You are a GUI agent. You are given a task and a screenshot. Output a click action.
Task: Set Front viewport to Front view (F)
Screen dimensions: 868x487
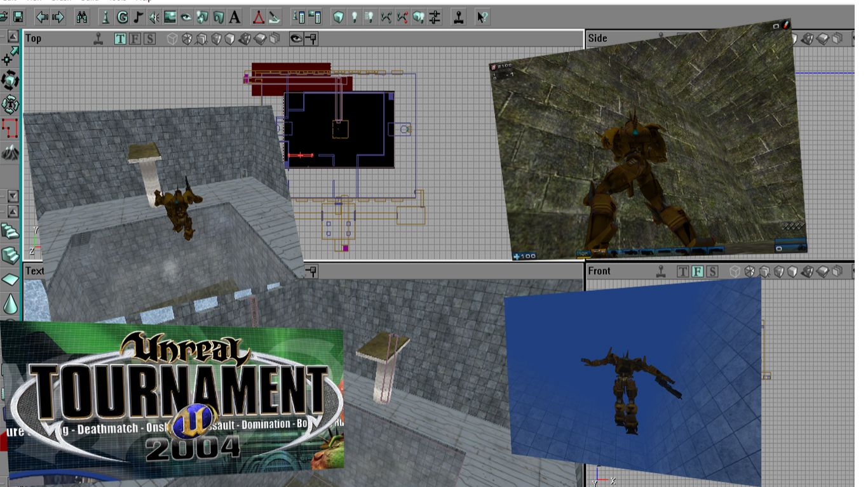[x=697, y=272]
